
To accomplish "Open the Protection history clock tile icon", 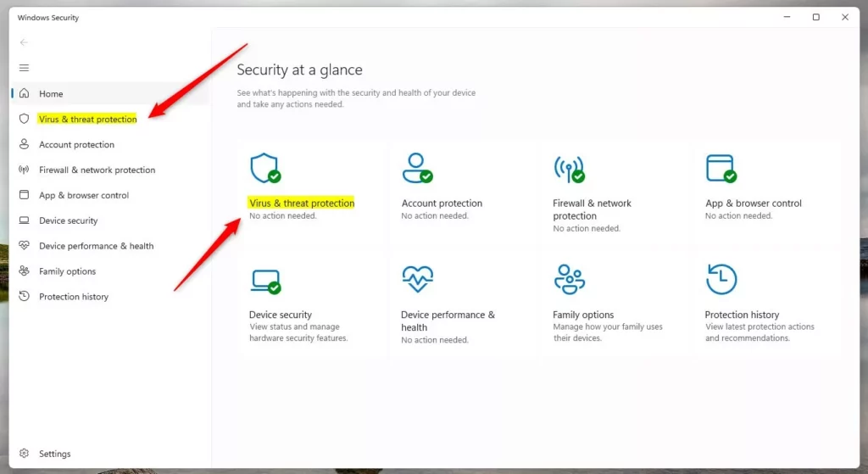I will 721,279.
